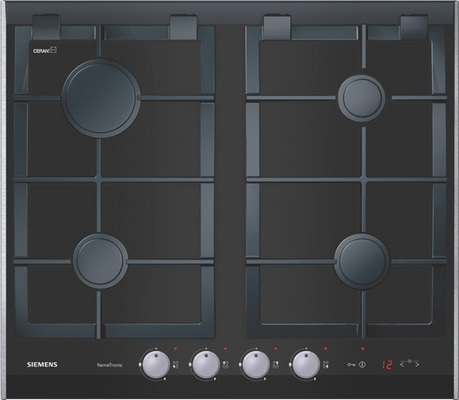Click the red 12 timer display
The image size is (459, 400).
coord(387,365)
